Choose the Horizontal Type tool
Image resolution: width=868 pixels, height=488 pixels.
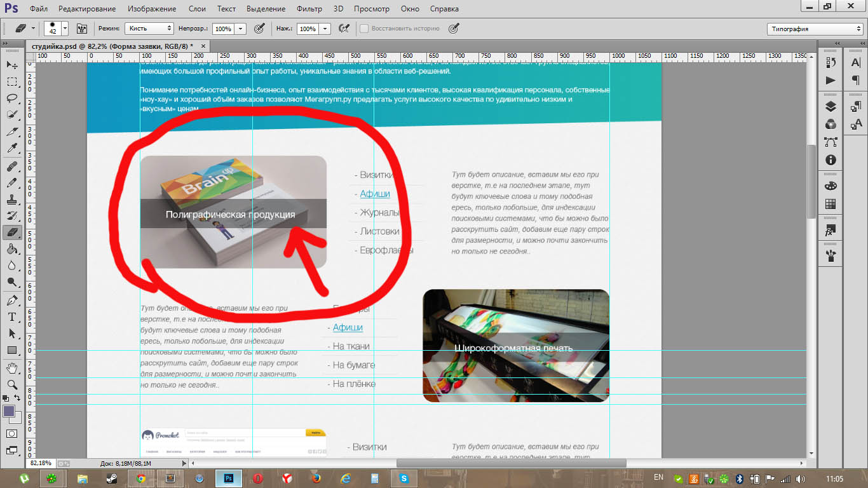point(12,317)
